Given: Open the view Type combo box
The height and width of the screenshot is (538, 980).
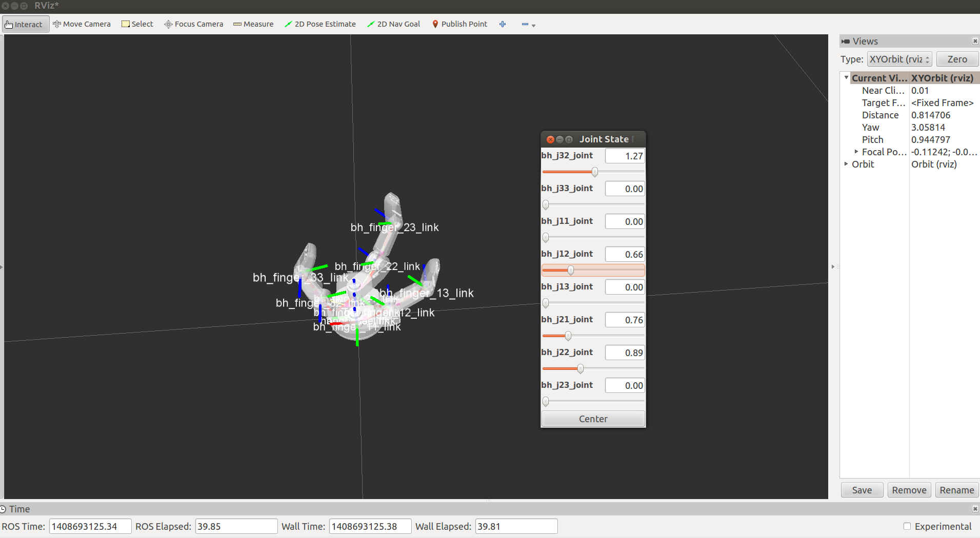Looking at the screenshot, I should pyautogui.click(x=899, y=59).
